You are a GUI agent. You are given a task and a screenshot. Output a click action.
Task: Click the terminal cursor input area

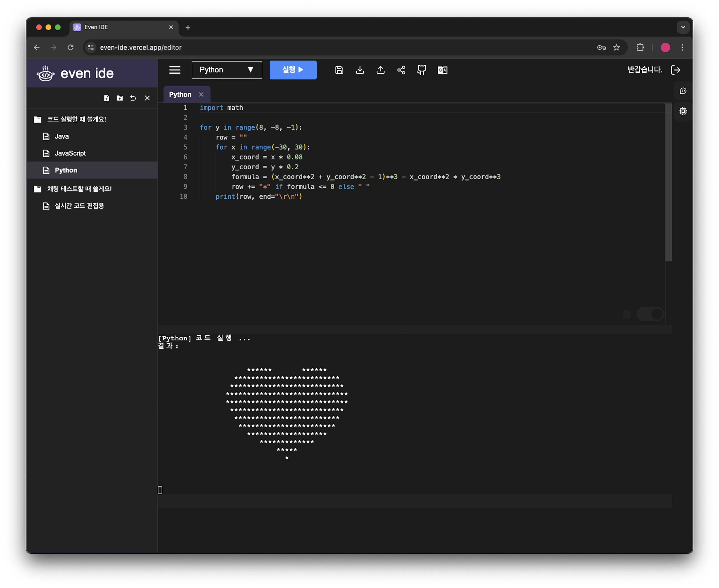point(160,490)
